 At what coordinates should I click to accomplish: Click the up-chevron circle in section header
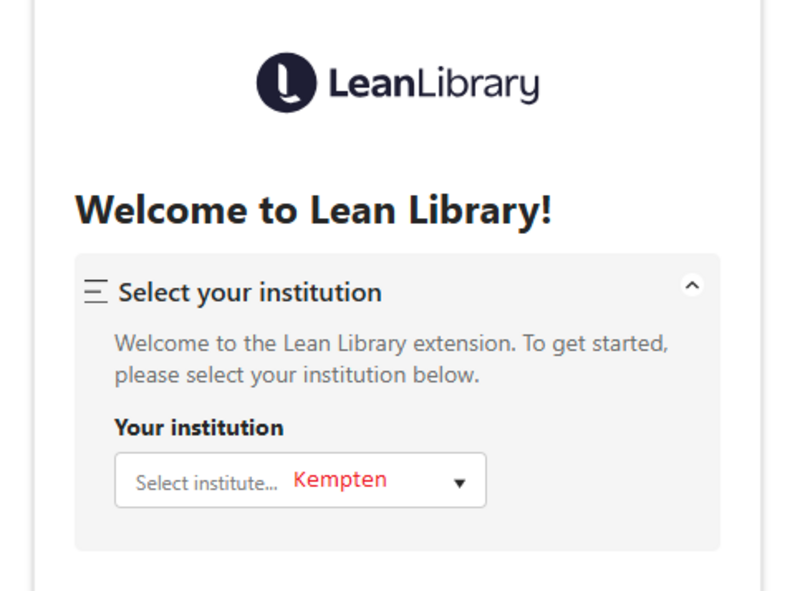tap(692, 286)
